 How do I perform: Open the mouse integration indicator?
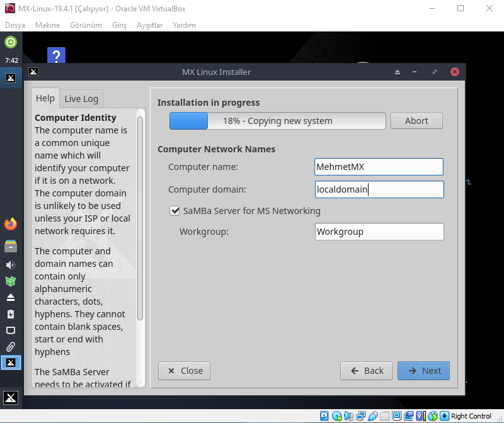click(x=433, y=416)
